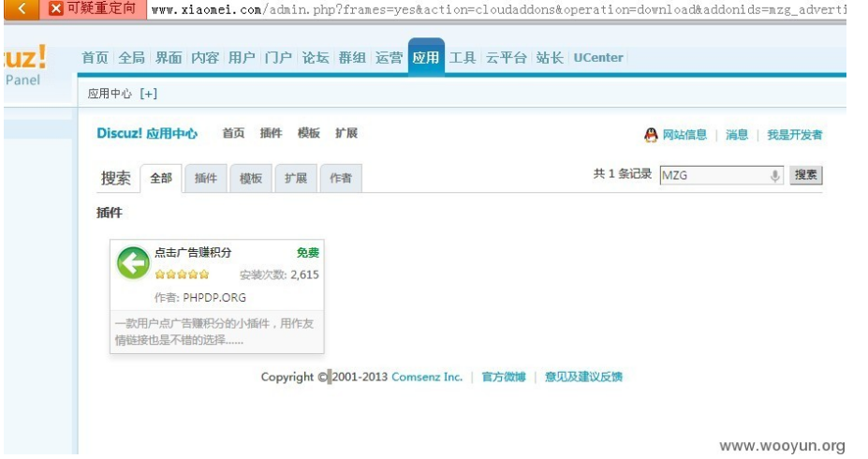Viewport: 868px width, 459px height.
Task: Open the 门户 admin menu
Action: click(278, 57)
